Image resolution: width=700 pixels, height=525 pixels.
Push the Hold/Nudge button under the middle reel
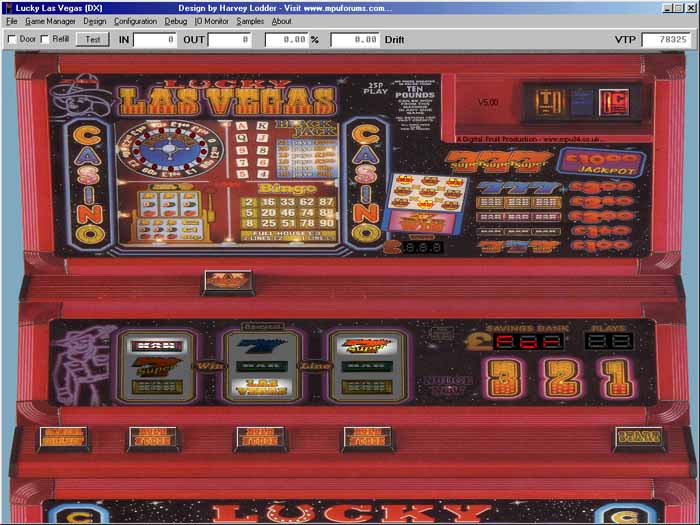point(260,438)
